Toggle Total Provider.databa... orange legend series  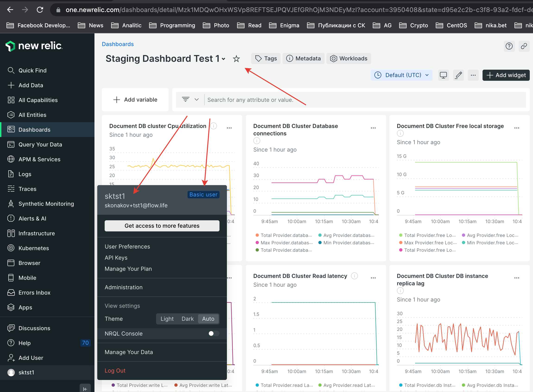284,235
